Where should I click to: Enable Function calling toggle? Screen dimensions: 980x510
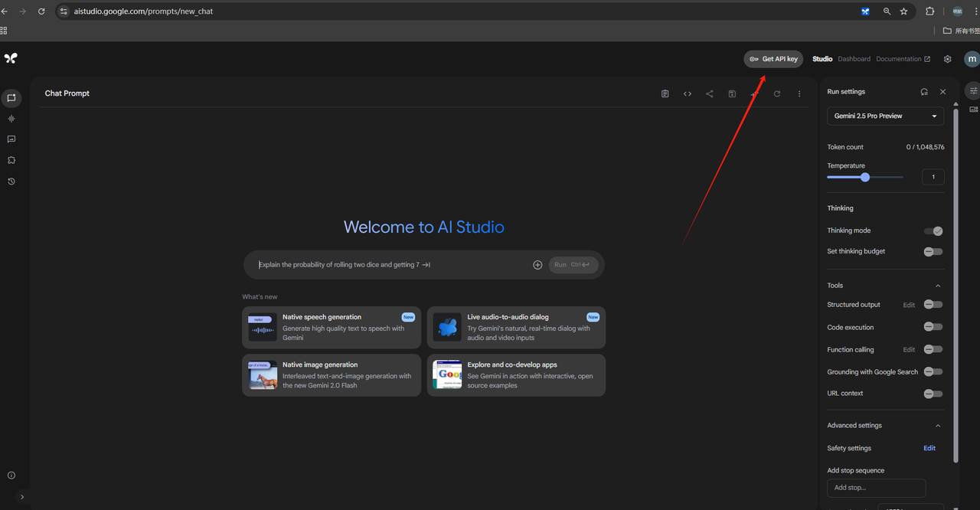tap(933, 349)
